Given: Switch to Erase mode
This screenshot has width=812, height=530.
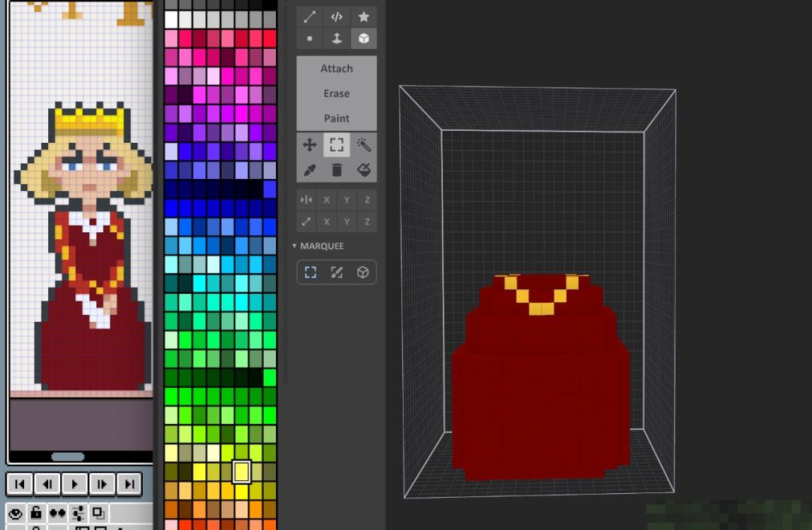Looking at the screenshot, I should (x=337, y=93).
